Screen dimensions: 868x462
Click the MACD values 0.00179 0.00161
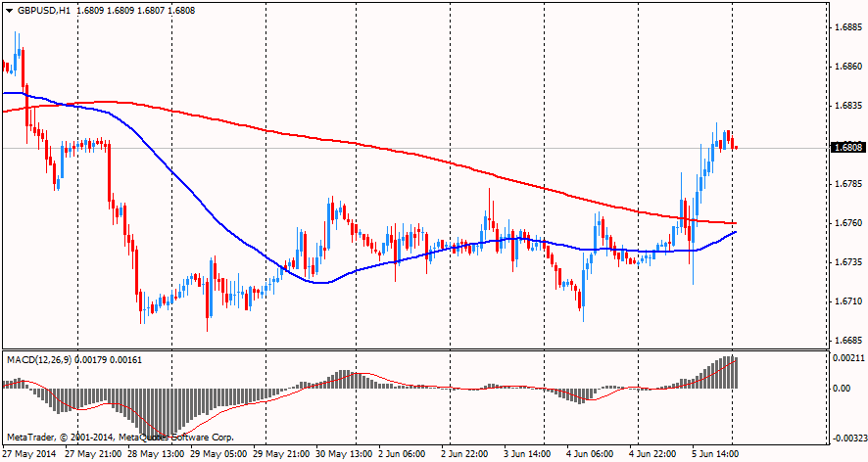tap(108, 359)
